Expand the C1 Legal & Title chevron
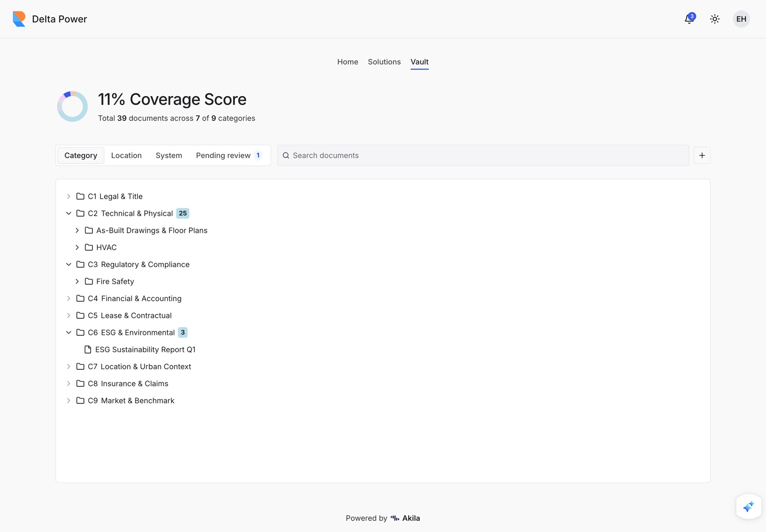766x532 pixels. (69, 196)
